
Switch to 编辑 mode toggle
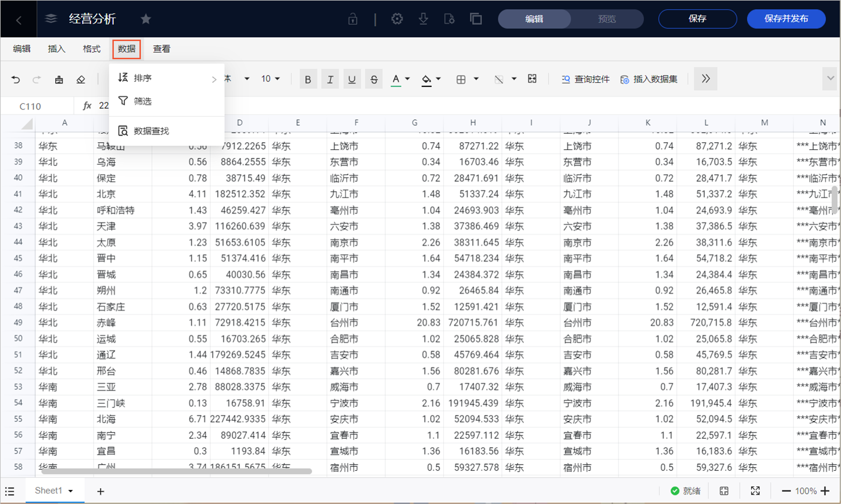click(x=534, y=19)
